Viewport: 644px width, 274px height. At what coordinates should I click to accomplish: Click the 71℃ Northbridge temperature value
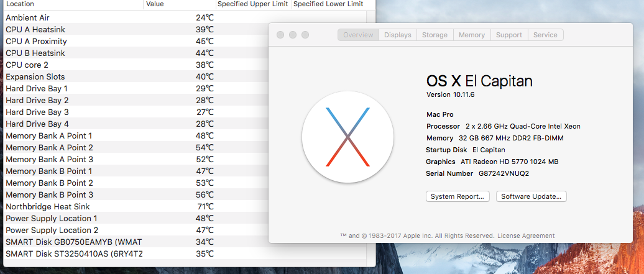point(205,207)
